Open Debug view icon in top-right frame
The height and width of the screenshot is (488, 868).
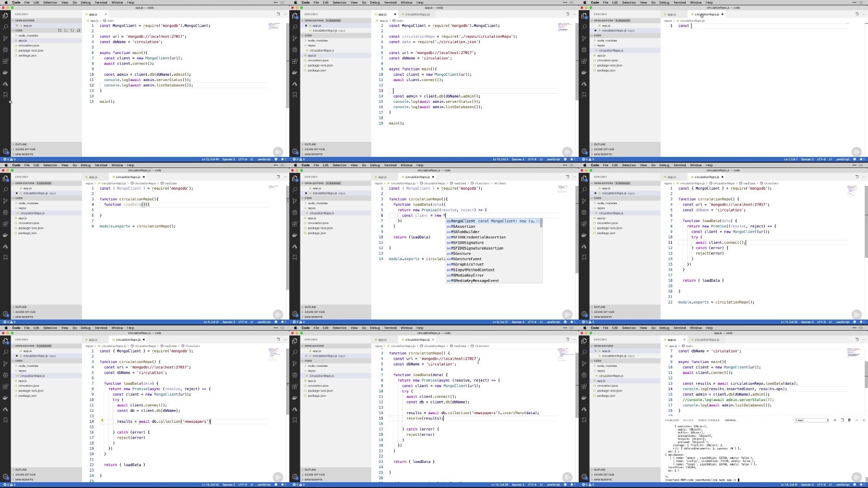[x=584, y=50]
